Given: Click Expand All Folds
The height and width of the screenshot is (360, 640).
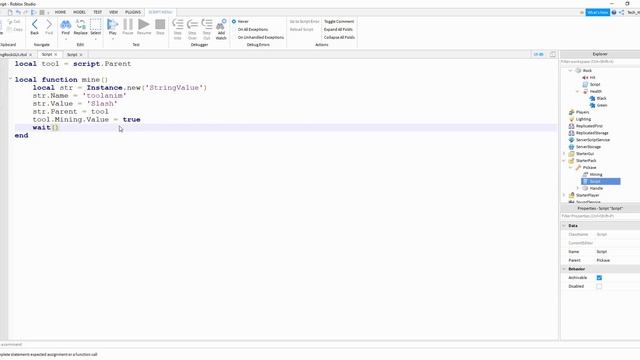Looking at the screenshot, I should (338, 29).
